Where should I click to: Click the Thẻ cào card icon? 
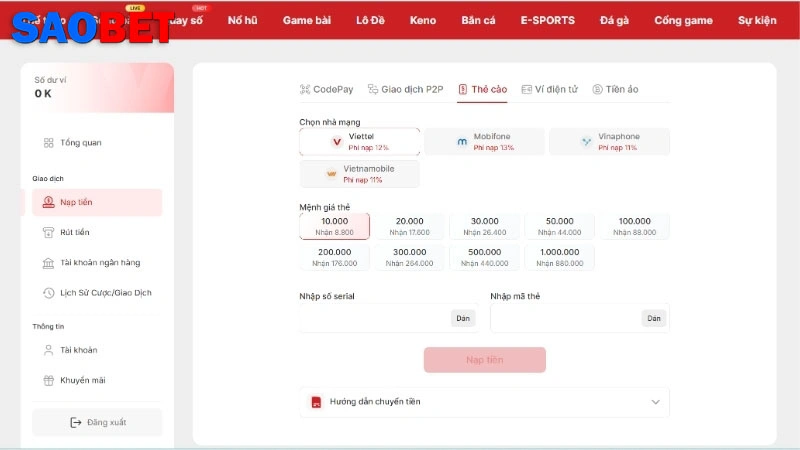point(463,89)
